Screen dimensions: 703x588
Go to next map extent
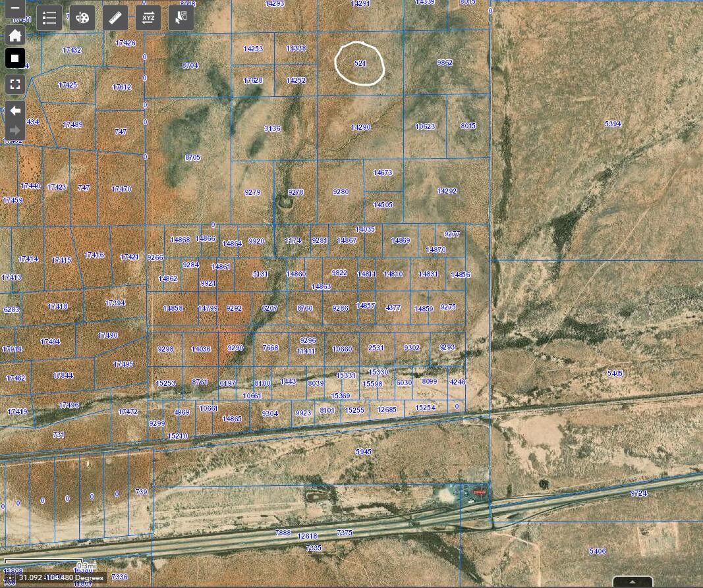(15, 130)
